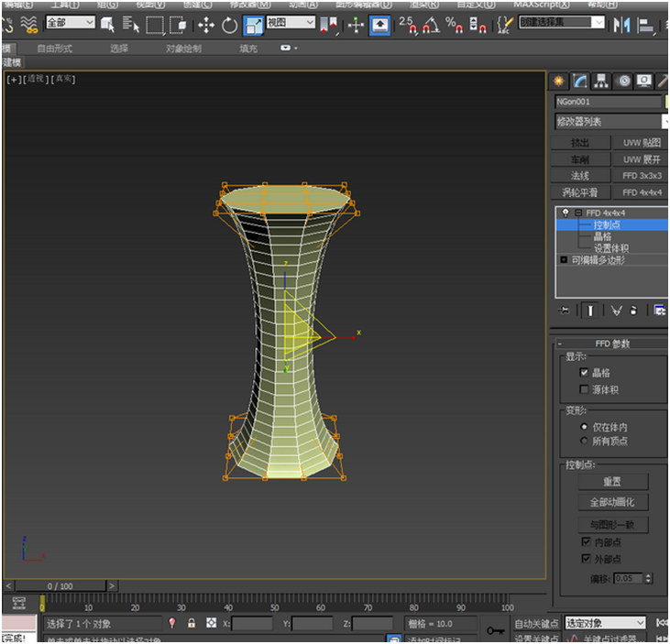Click the align tool
This screenshot has height=644, width=670.
click(645, 26)
